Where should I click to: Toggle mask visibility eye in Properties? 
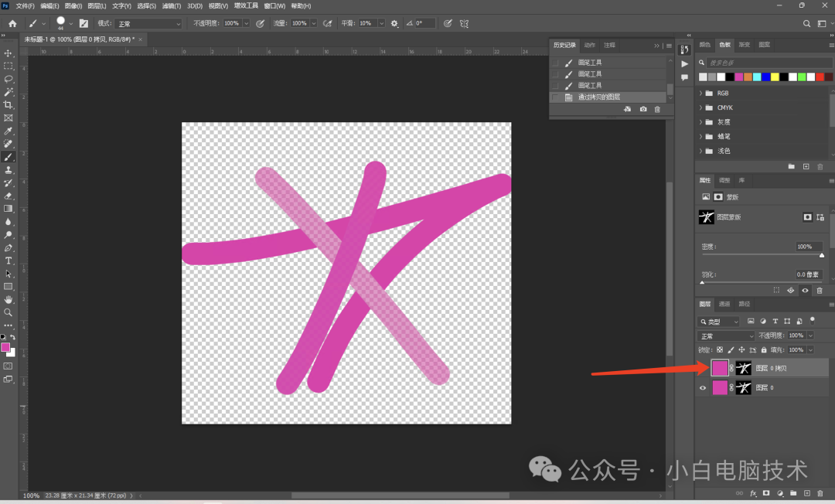(x=805, y=291)
